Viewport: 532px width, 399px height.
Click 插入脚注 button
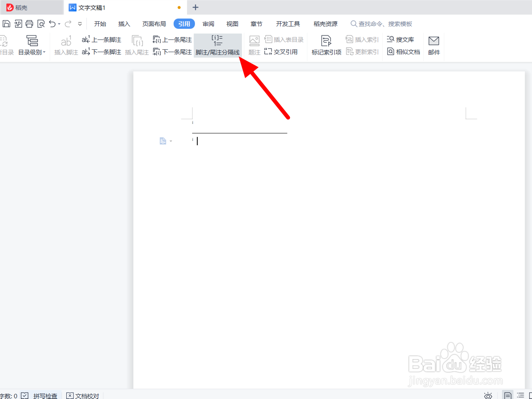click(66, 45)
